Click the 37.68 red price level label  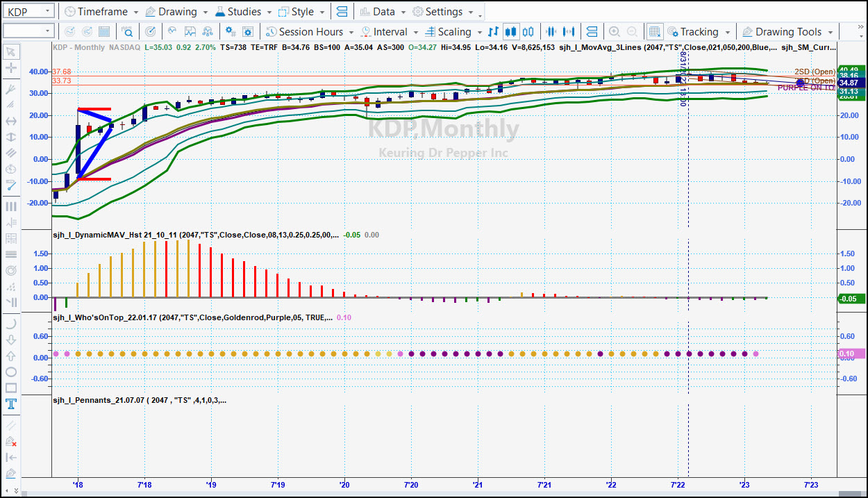tap(62, 72)
